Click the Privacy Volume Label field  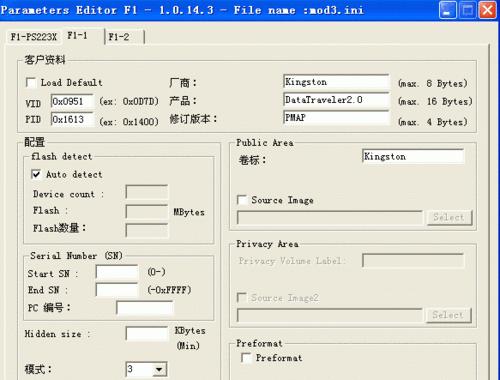413,260
